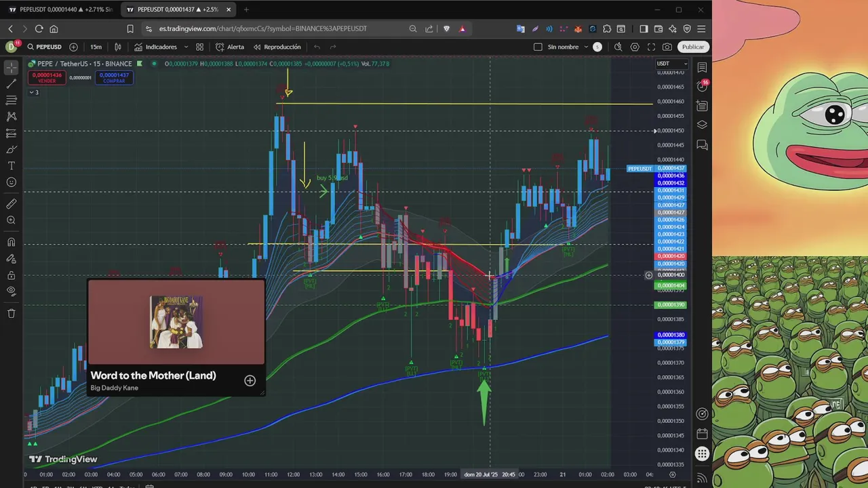This screenshot has height=488, width=868.
Task: Open the emoji icons tool
Action: pos(12,182)
